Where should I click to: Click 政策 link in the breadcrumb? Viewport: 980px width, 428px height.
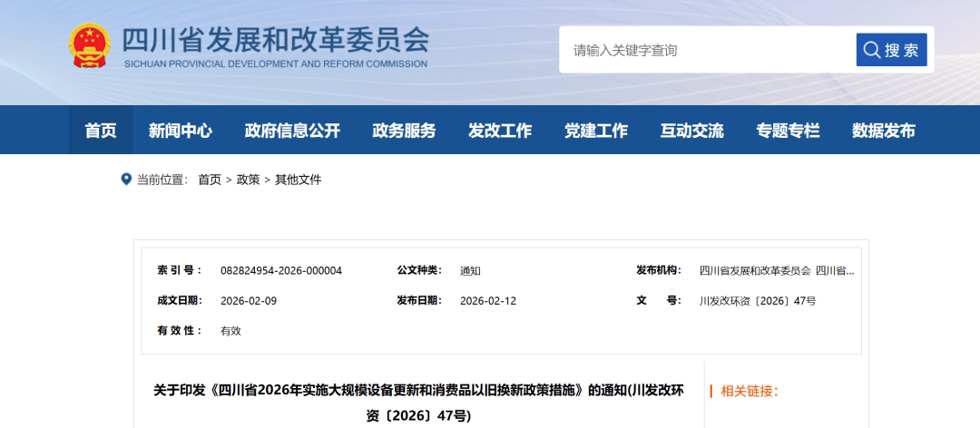click(248, 180)
